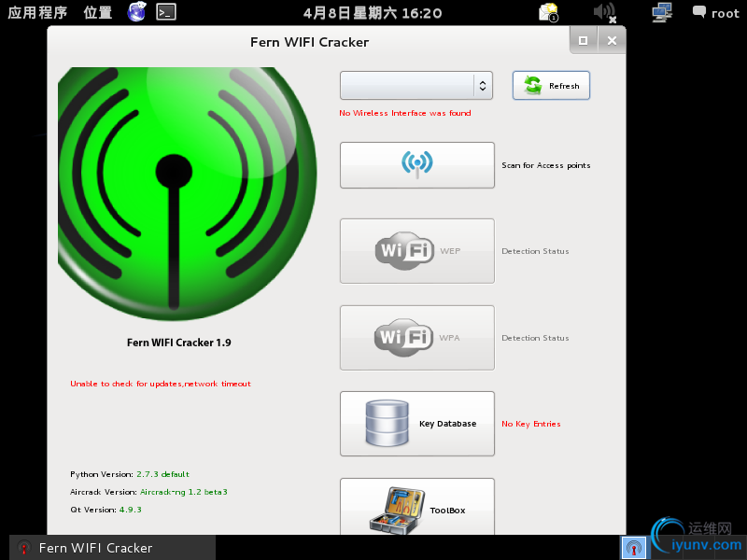This screenshot has width=747, height=560.
Task: Click the 'No Key Entries' text
Action: pos(530,424)
